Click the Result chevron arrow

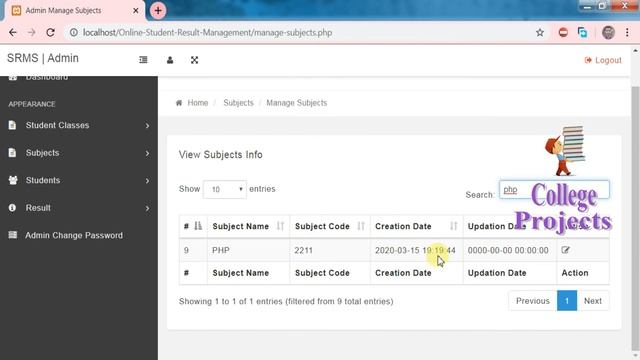click(x=147, y=209)
